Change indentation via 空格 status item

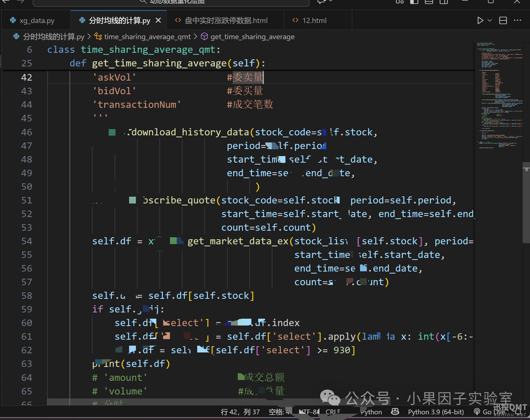click(279, 412)
